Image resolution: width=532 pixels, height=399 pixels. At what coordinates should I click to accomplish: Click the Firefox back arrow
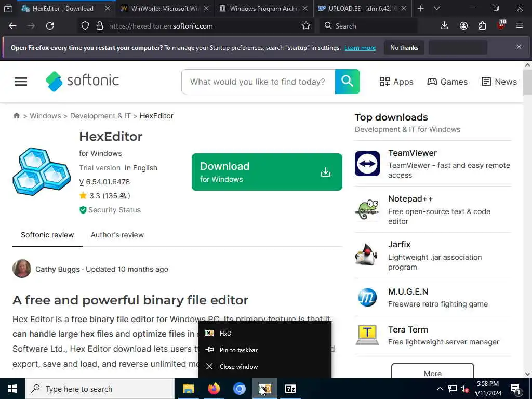pyautogui.click(x=12, y=26)
